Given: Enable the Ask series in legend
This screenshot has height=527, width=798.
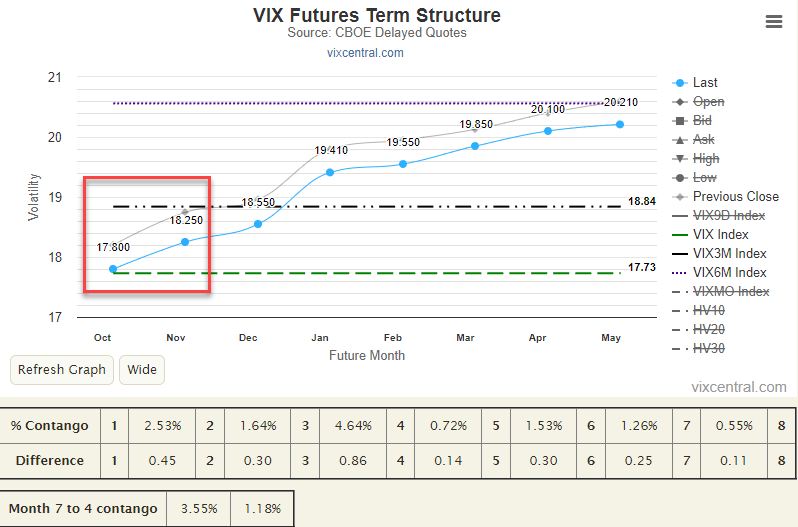Looking at the screenshot, I should coord(703,140).
